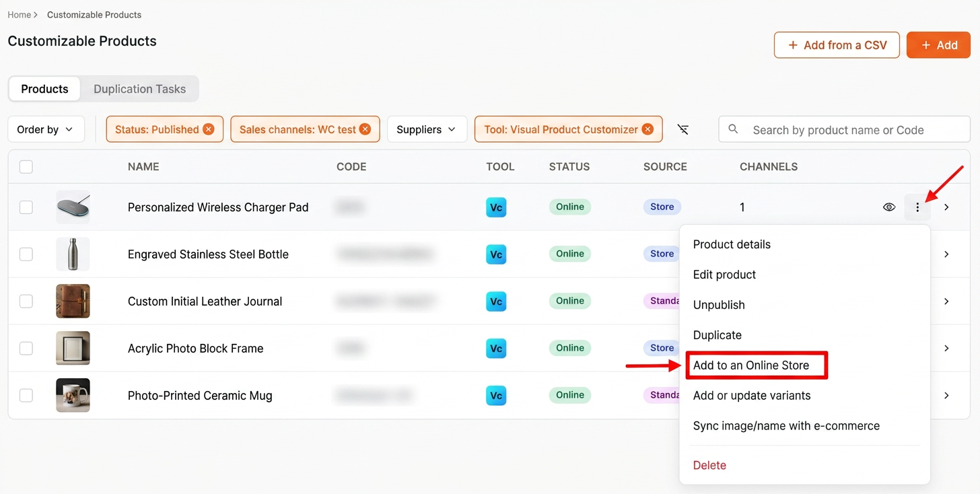Open the Acrylic Photo Block Frame thumbnail
Image resolution: width=980 pixels, height=494 pixels.
[73, 349]
